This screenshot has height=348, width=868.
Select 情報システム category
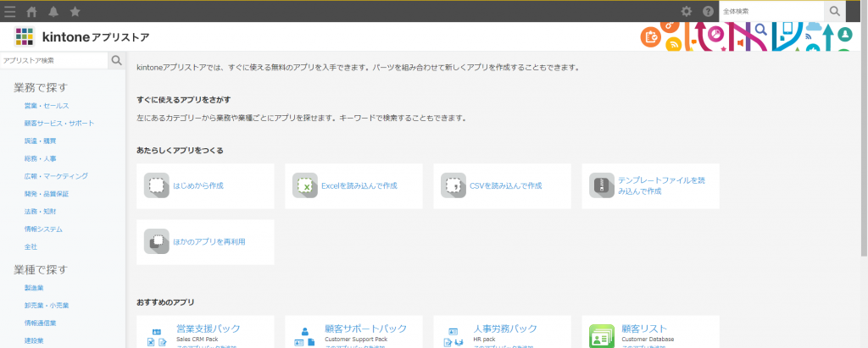(43, 229)
